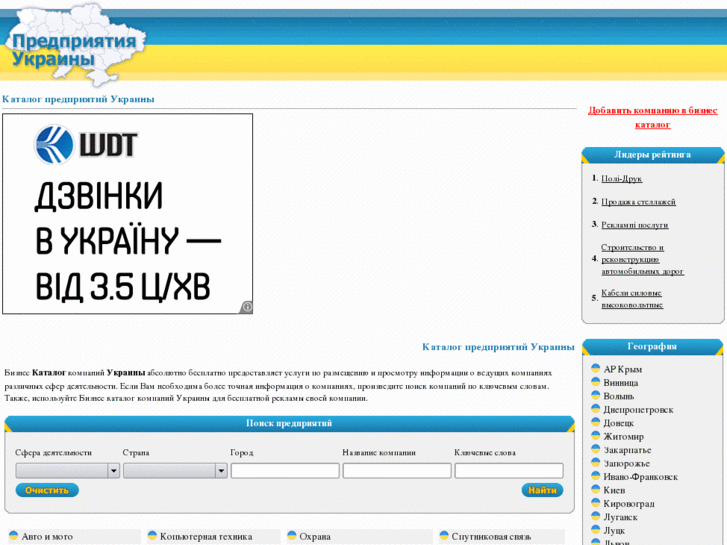Open the Копьютерная техника category

pyautogui.click(x=206, y=537)
